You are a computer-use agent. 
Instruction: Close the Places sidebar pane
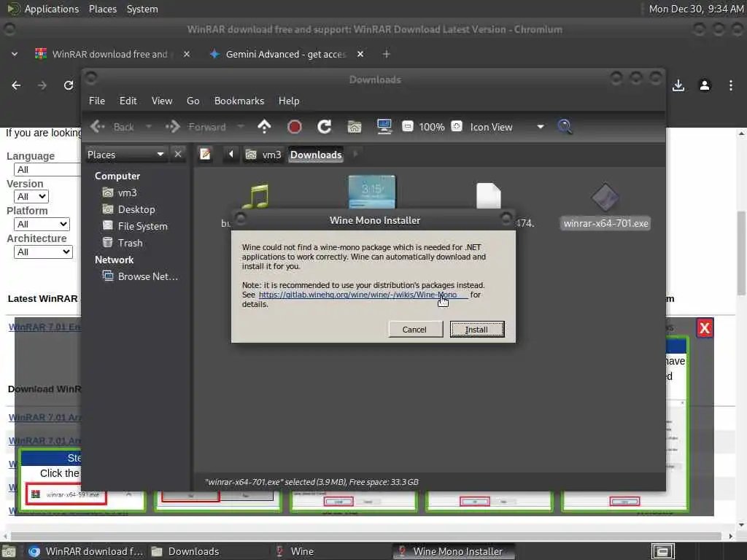(x=178, y=155)
